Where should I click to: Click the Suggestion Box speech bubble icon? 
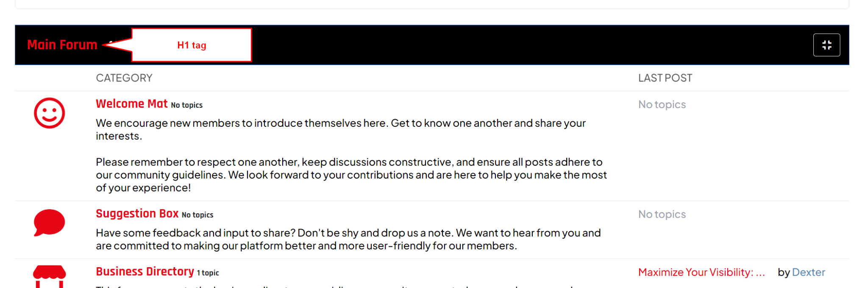tap(50, 222)
